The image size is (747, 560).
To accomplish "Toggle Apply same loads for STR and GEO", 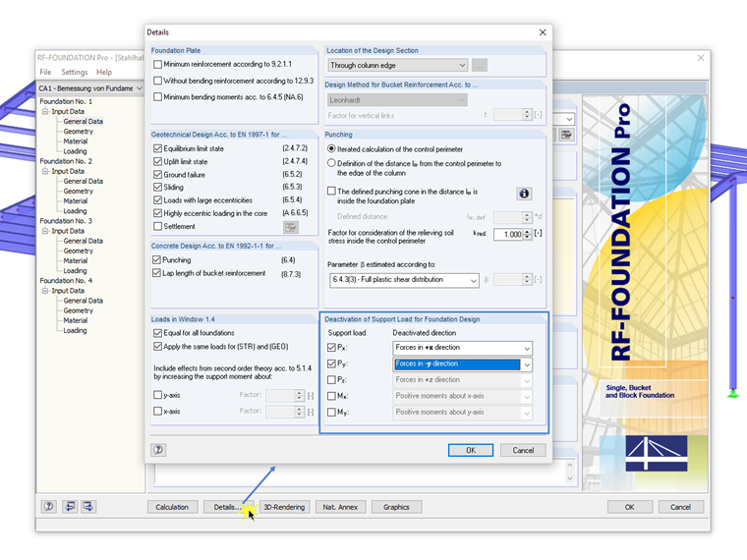I will pos(157,346).
